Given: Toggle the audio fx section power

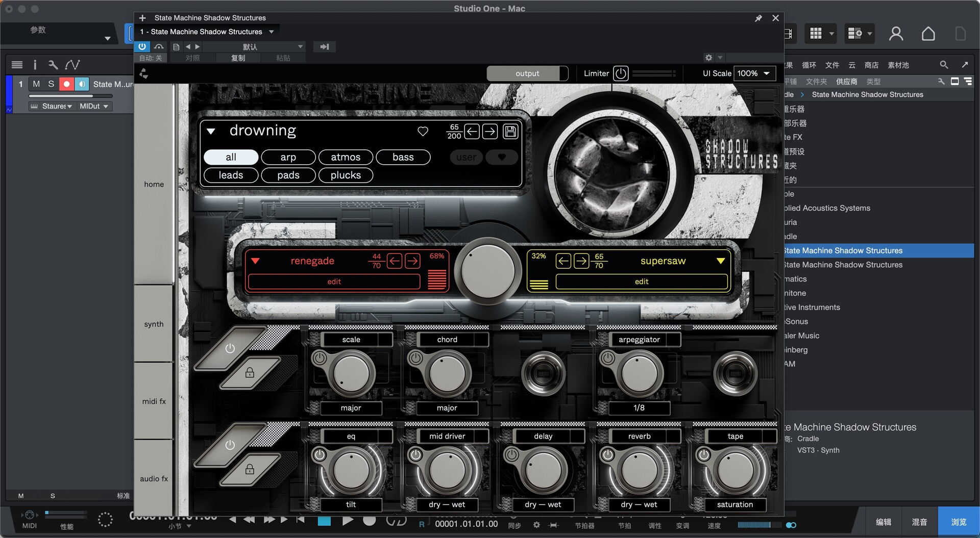Looking at the screenshot, I should (230, 445).
